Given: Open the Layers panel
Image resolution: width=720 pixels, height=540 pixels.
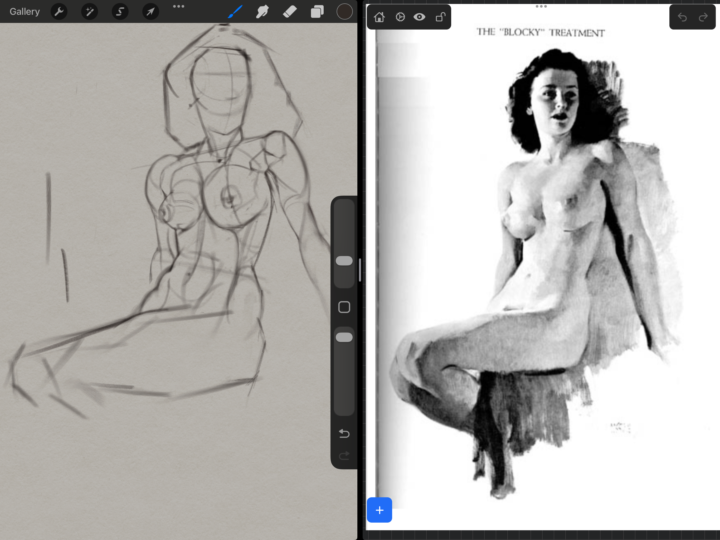Looking at the screenshot, I should point(317,11).
